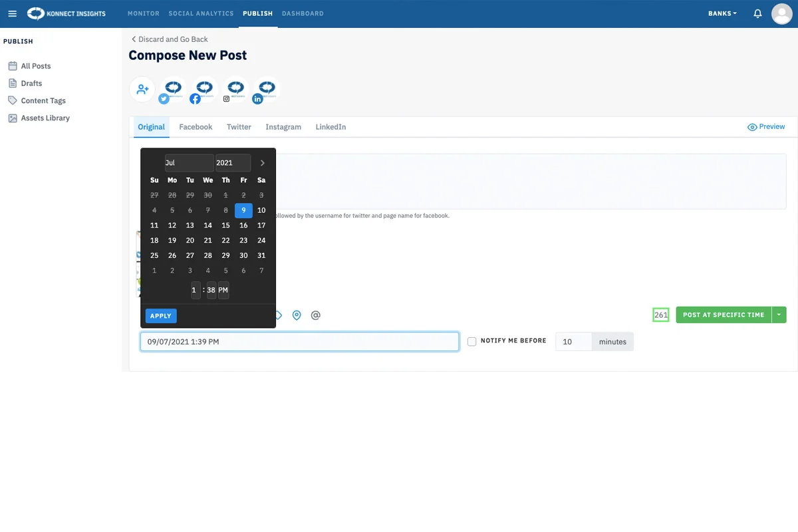
Task: Tick the Notify Me Before checkbox
Action: point(471,341)
